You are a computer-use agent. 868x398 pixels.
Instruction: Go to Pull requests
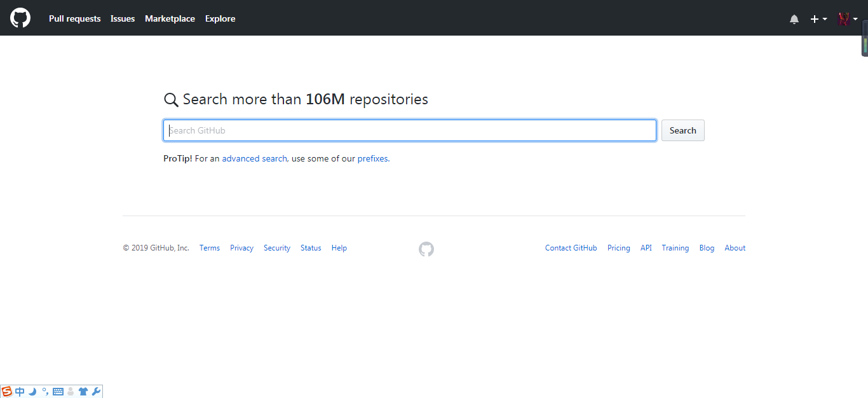tap(75, 18)
